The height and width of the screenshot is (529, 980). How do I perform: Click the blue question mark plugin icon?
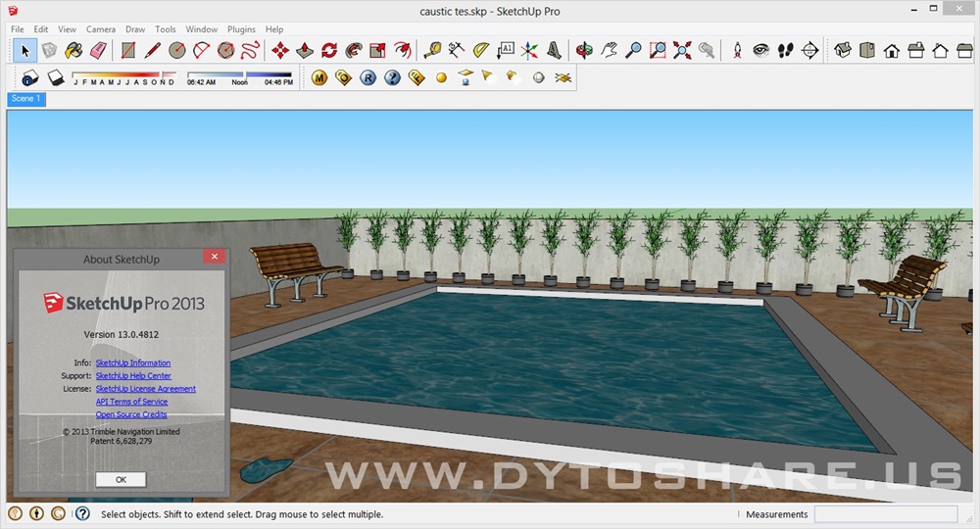coord(393,78)
